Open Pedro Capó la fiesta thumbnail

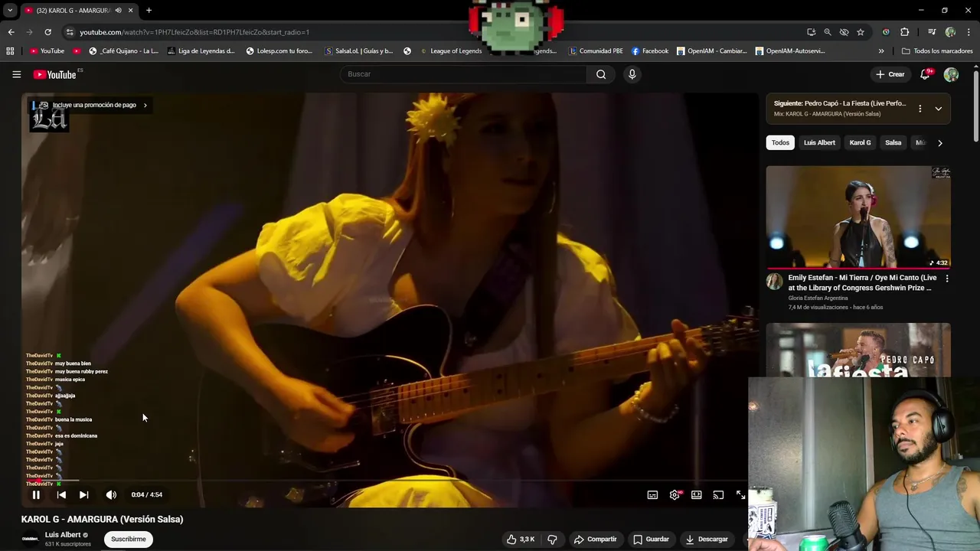point(858,350)
